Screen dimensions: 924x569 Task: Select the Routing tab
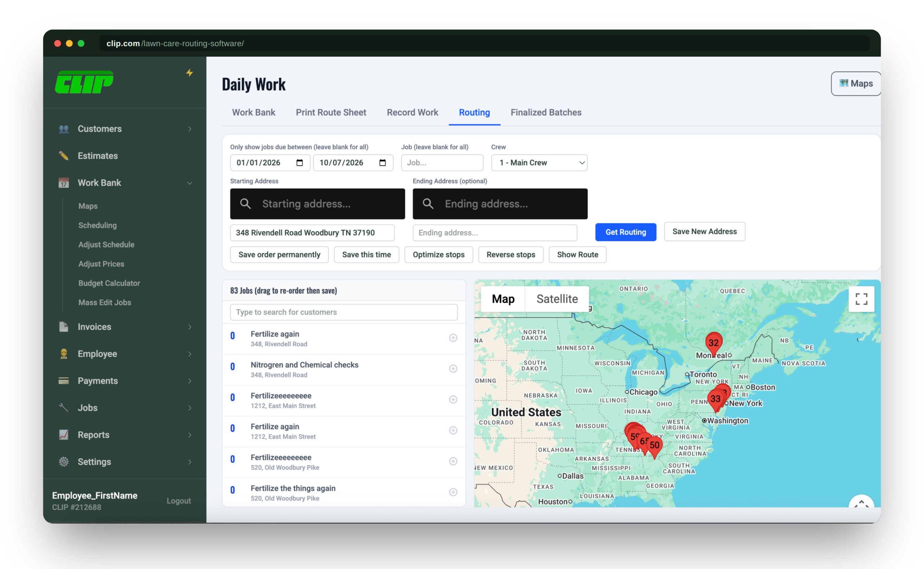[x=474, y=113]
